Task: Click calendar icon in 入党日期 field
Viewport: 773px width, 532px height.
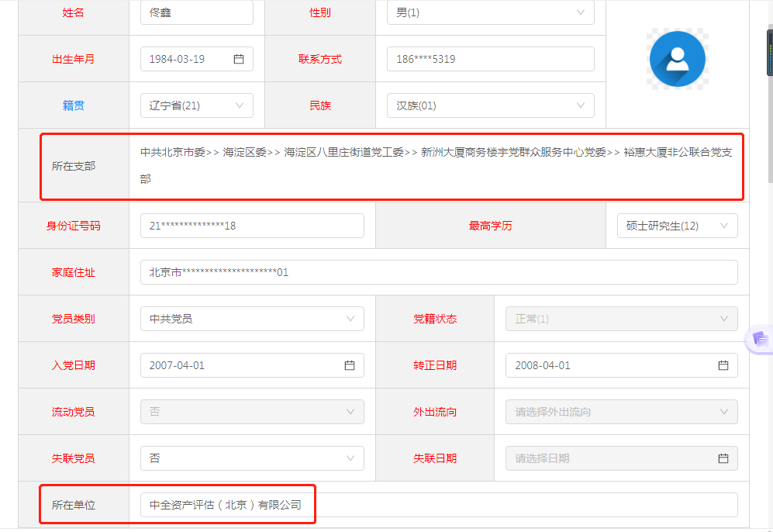Action: (350, 365)
